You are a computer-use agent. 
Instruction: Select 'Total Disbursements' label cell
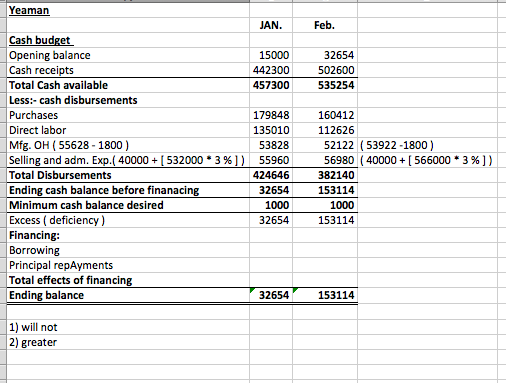pos(128,175)
